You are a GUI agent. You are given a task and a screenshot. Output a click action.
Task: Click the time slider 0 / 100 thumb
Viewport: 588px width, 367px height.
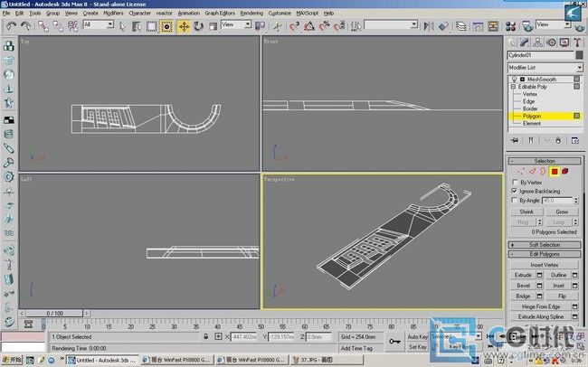coord(55,314)
